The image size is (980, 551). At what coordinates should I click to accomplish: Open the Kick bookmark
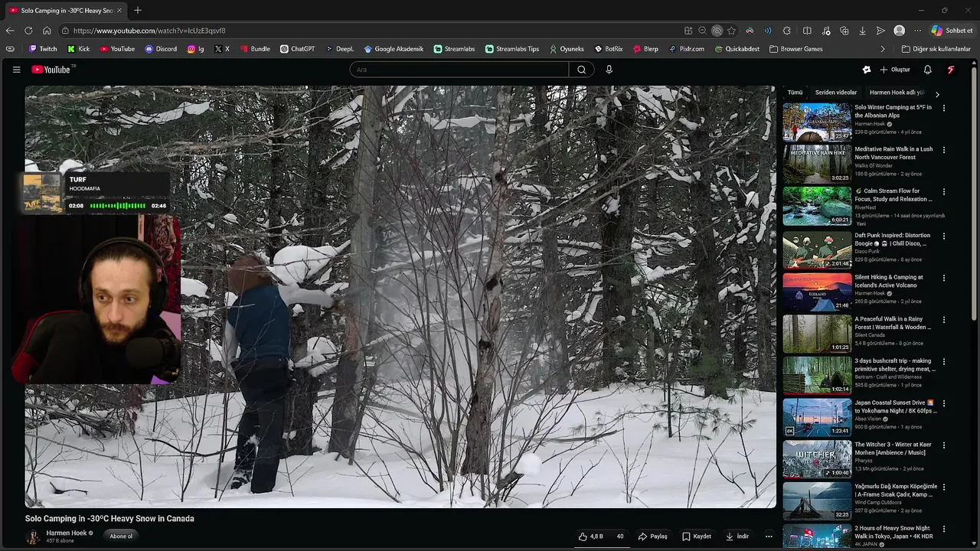point(79,49)
